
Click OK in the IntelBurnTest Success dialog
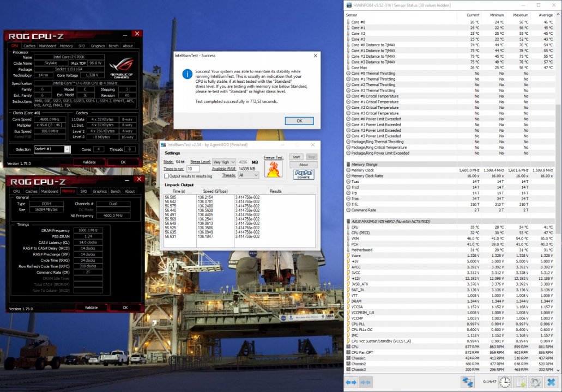299,121
